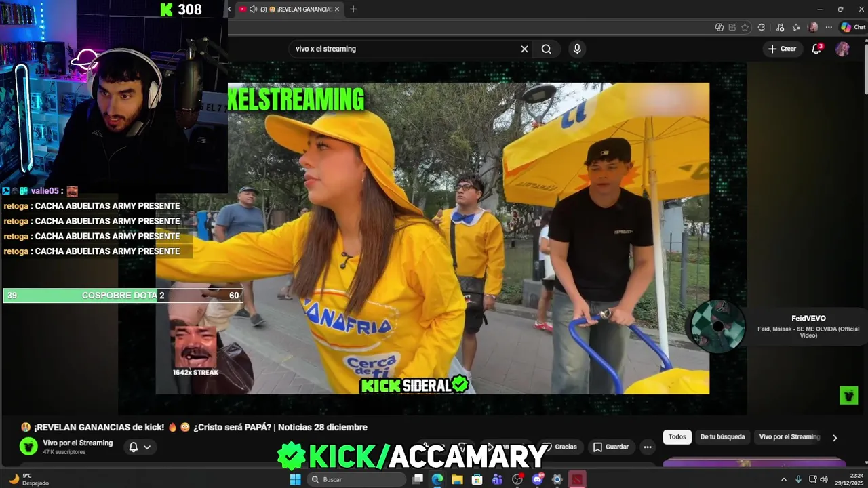Open Discord from the taskbar
The height and width of the screenshot is (488, 868).
click(x=538, y=479)
